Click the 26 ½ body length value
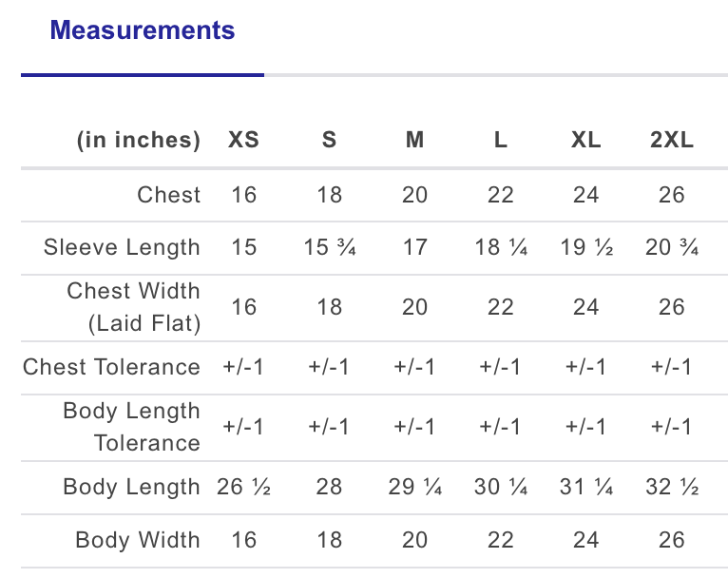The image size is (728, 578). [x=243, y=487]
